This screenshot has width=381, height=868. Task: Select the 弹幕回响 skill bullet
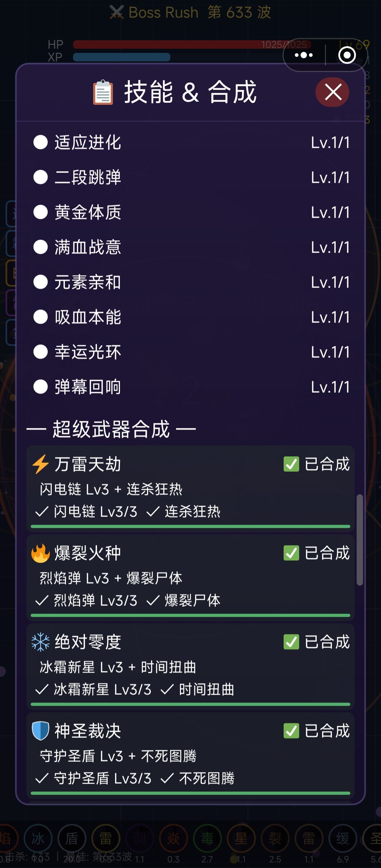(x=41, y=387)
